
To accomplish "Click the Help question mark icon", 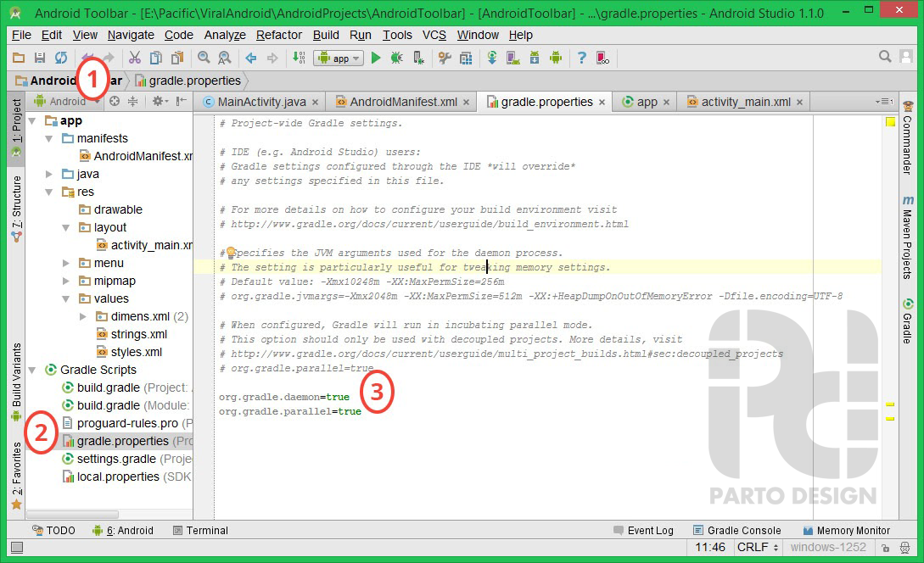I will coord(582,58).
